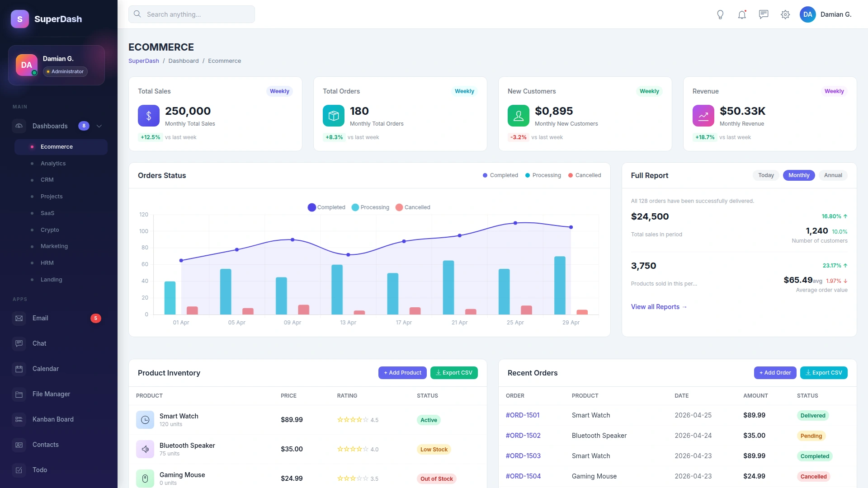Open order #ORD-1501

[x=522, y=415]
